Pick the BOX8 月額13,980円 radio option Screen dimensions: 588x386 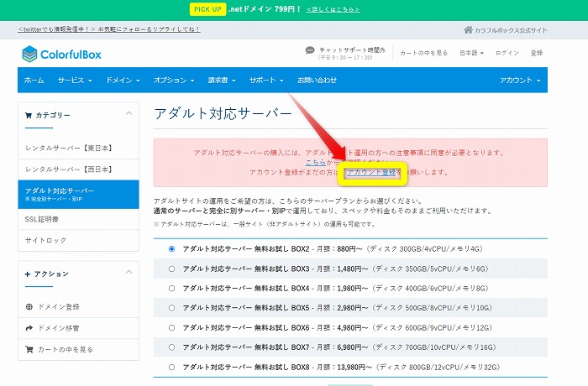172,367
